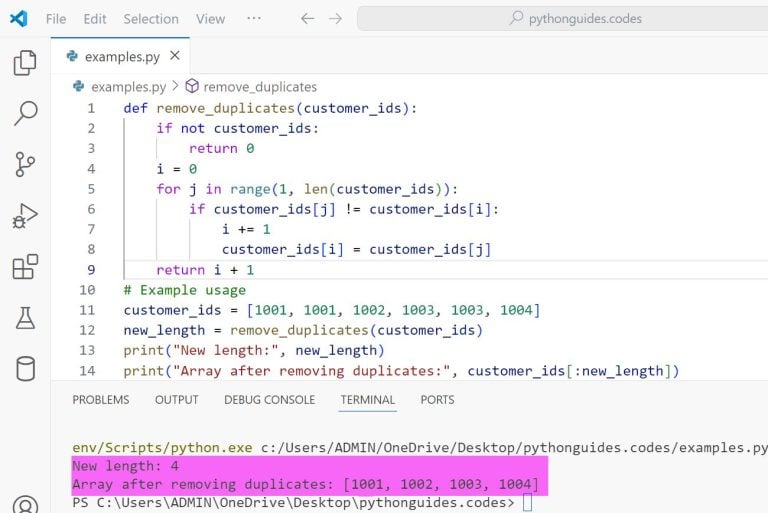Switch to the OUTPUT panel tab
Screen dimensions: 768x513
(x=177, y=400)
